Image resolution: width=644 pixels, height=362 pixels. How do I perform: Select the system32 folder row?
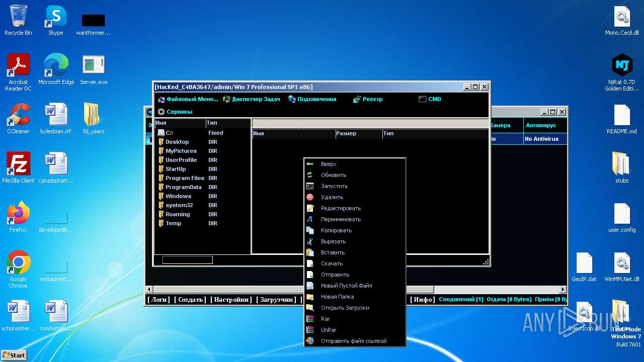(202, 205)
